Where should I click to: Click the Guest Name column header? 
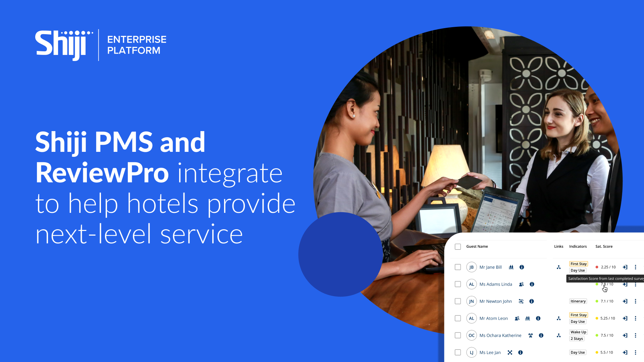click(x=477, y=246)
